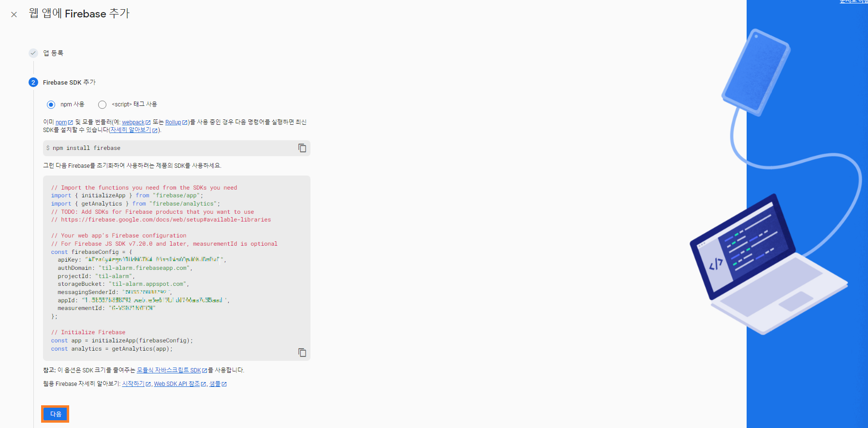The height and width of the screenshot is (428, 868).
Task: Click the Firebase SDK 추가 step heading
Action: pyautogui.click(x=69, y=83)
